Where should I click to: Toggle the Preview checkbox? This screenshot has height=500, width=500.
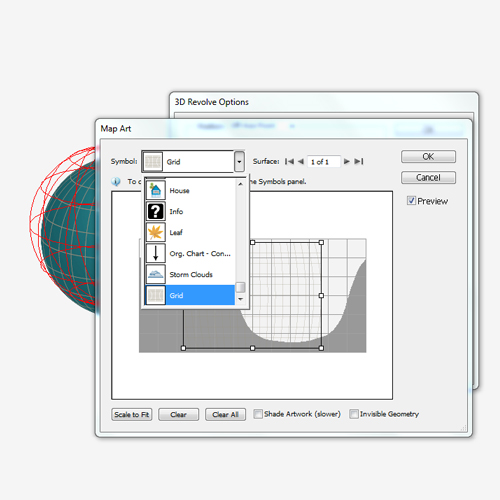411,201
